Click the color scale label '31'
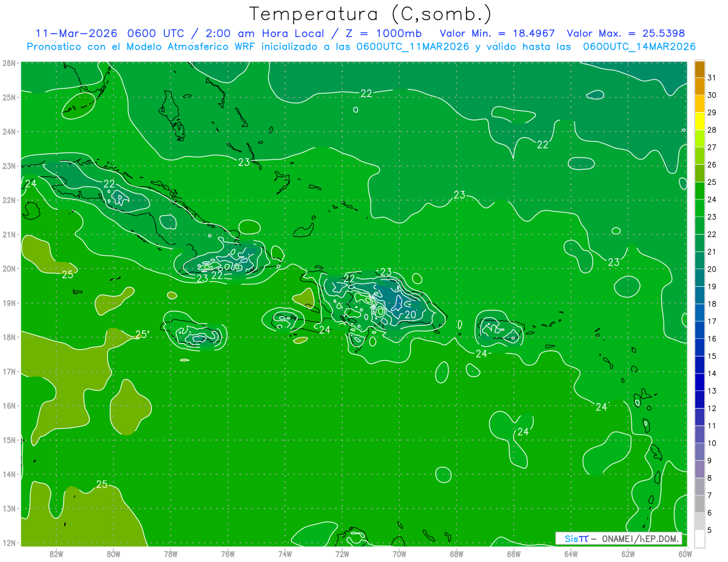 coord(712,78)
